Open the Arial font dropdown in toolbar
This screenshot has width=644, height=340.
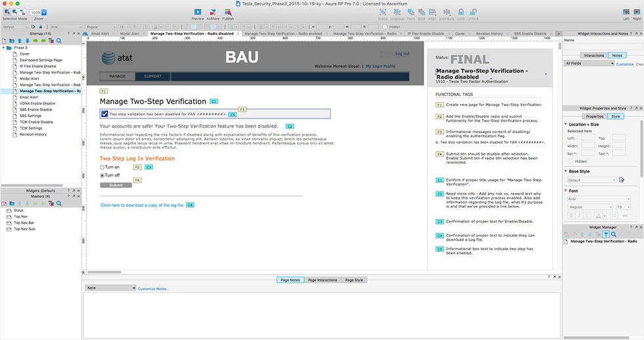click(x=66, y=27)
